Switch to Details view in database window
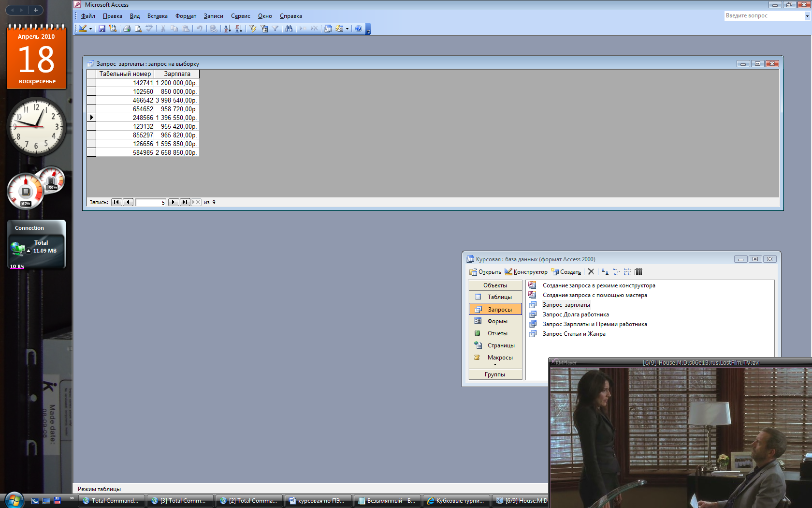The image size is (812, 508). point(638,272)
